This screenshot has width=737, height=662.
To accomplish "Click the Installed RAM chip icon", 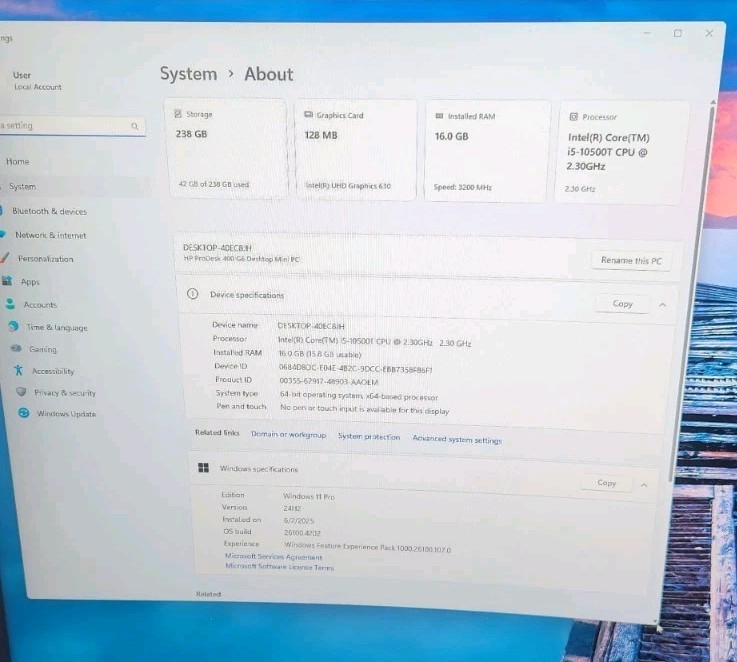I will tap(439, 116).
